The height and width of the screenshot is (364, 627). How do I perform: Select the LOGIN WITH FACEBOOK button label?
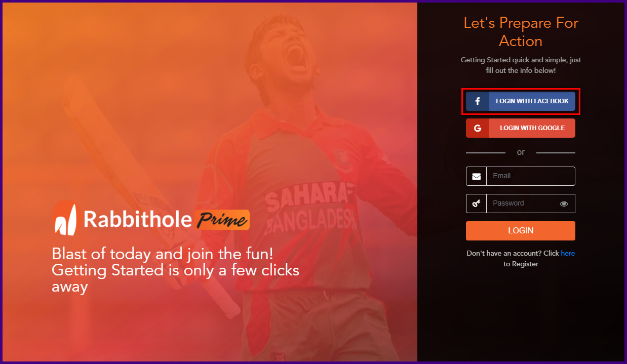pyautogui.click(x=532, y=101)
